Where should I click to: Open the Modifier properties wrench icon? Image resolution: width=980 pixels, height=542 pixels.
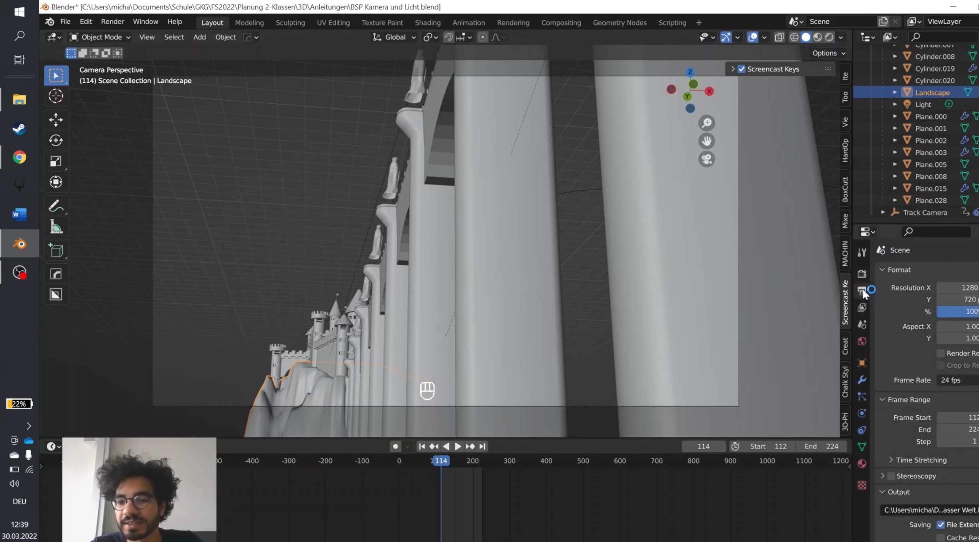click(x=862, y=380)
